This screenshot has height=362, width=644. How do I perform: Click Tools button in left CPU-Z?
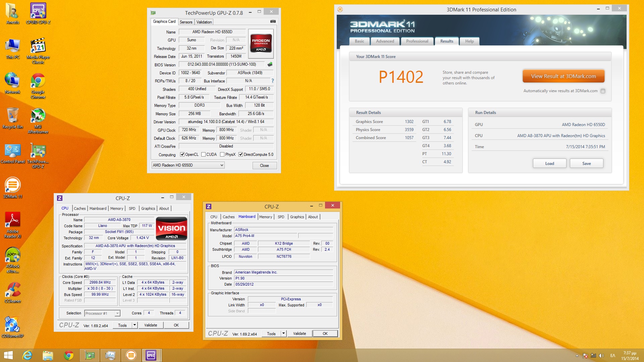pyautogui.click(x=122, y=325)
